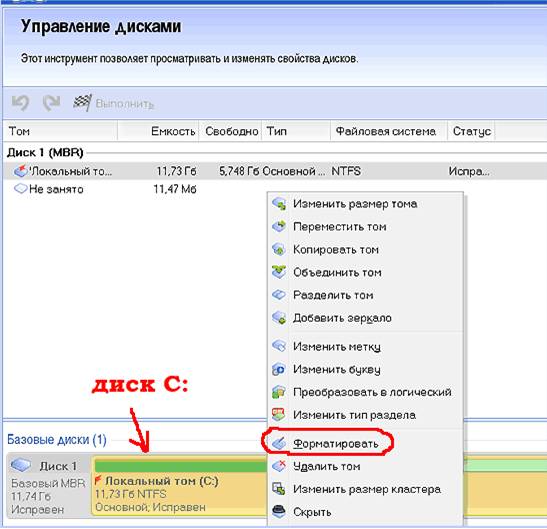Click the Выполнить toolbar label
The width and height of the screenshot is (547, 529).
125,104
